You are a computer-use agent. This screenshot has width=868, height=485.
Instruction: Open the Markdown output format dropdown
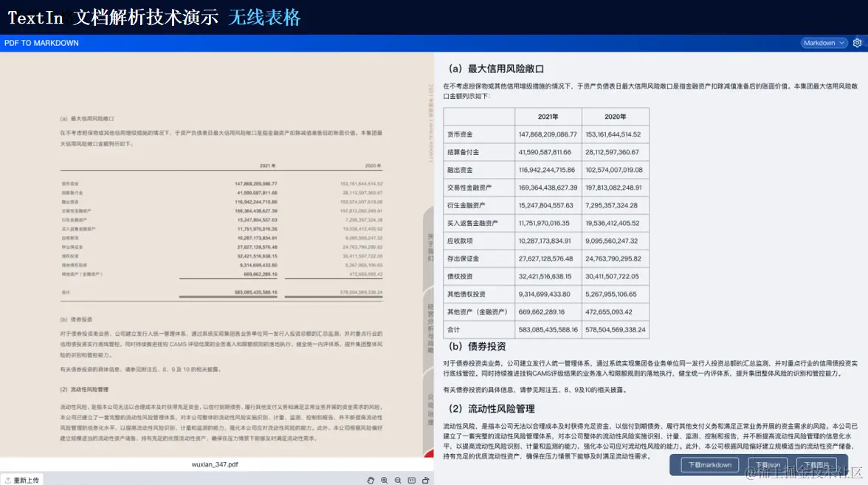[824, 43]
